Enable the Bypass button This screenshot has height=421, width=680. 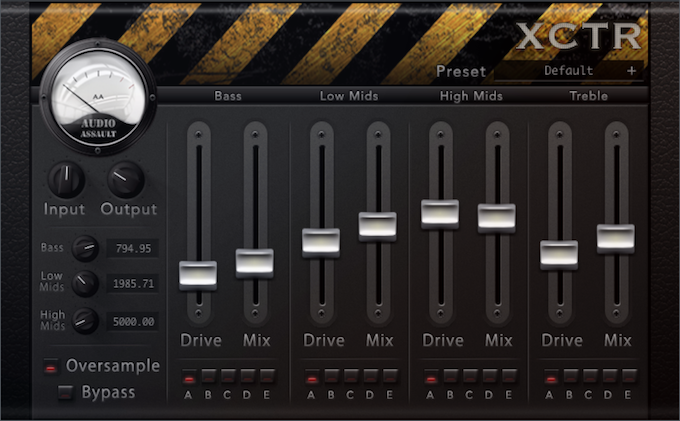65,392
